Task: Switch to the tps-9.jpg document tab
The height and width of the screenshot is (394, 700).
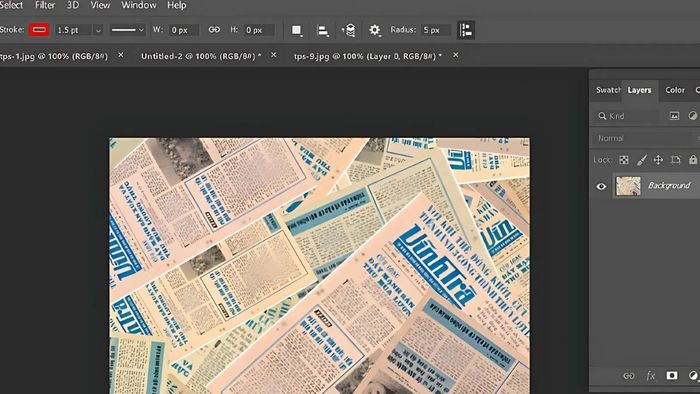Action: [368, 56]
